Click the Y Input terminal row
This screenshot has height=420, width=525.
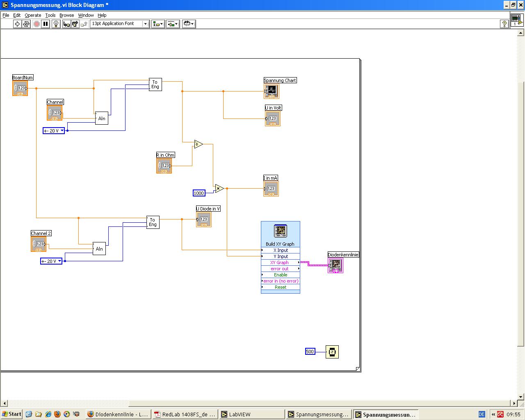(281, 256)
